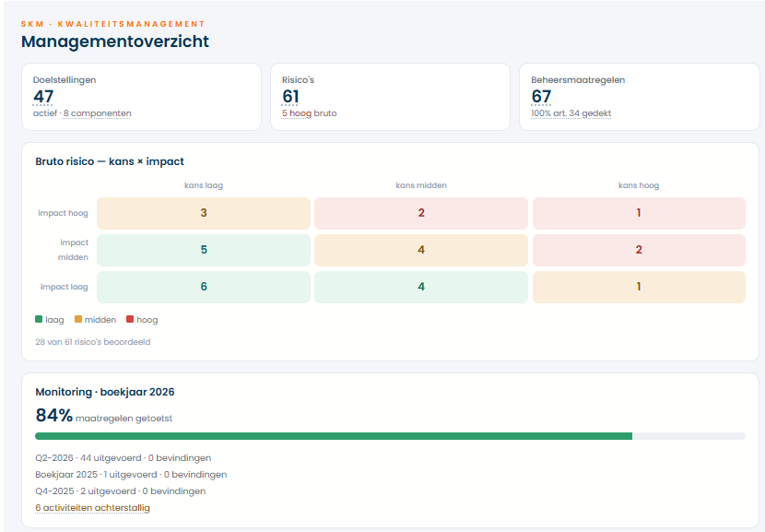Click the 'impact hoog' row label
The width and height of the screenshot is (765, 532).
[63, 213]
